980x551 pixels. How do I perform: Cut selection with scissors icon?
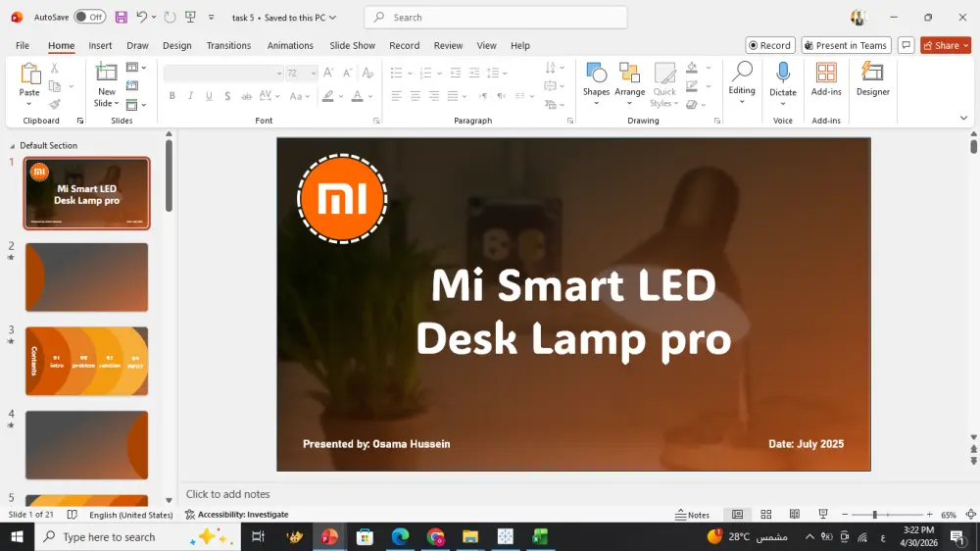(x=54, y=68)
